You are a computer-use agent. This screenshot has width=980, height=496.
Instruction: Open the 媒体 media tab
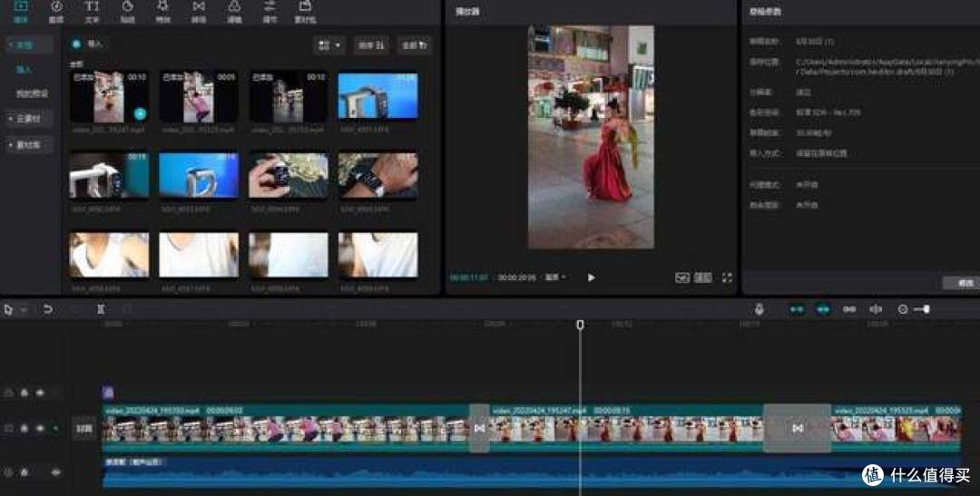[20, 11]
